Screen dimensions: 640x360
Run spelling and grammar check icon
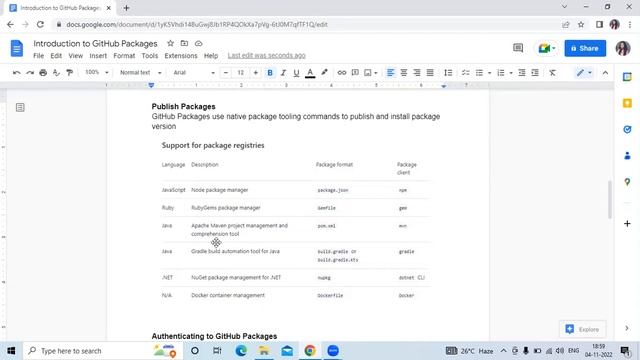[x=56, y=73]
